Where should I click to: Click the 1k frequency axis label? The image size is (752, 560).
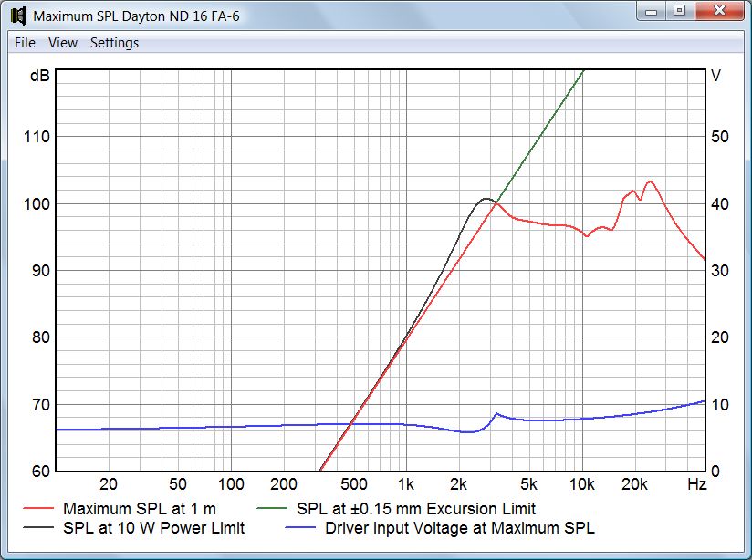point(406,484)
